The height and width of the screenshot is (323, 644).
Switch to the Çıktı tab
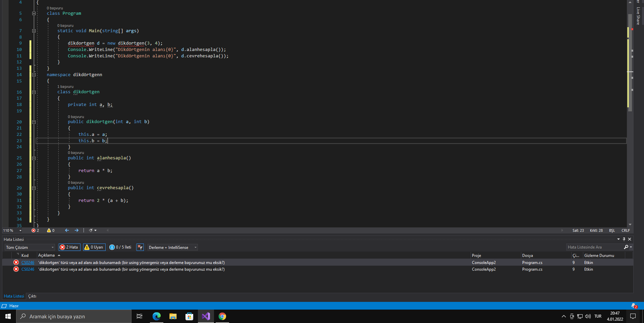tap(32, 296)
